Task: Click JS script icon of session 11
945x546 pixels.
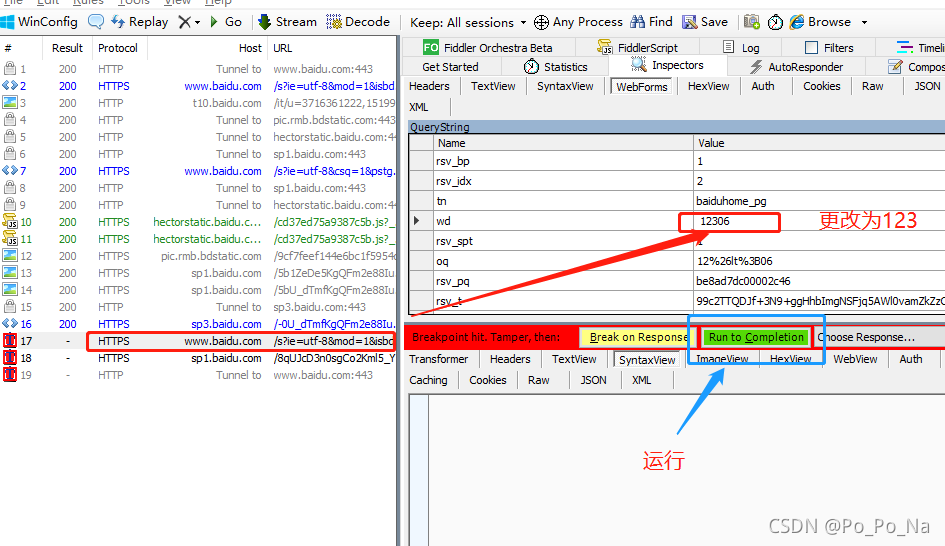Action: [x=10, y=239]
